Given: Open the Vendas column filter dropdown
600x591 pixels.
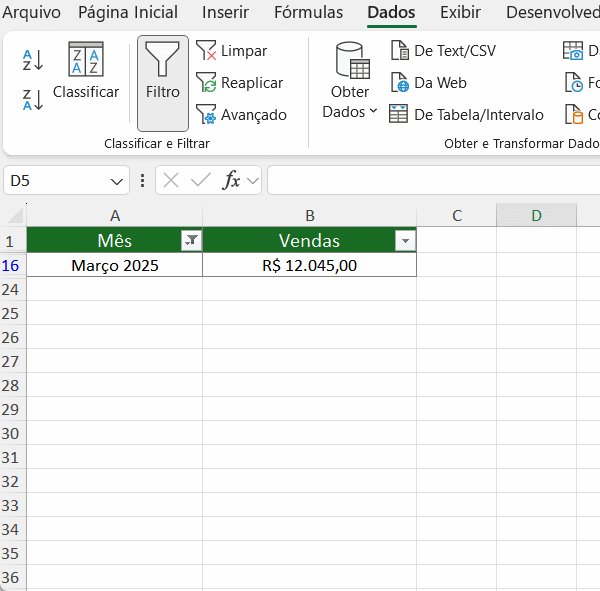Looking at the screenshot, I should (x=405, y=241).
